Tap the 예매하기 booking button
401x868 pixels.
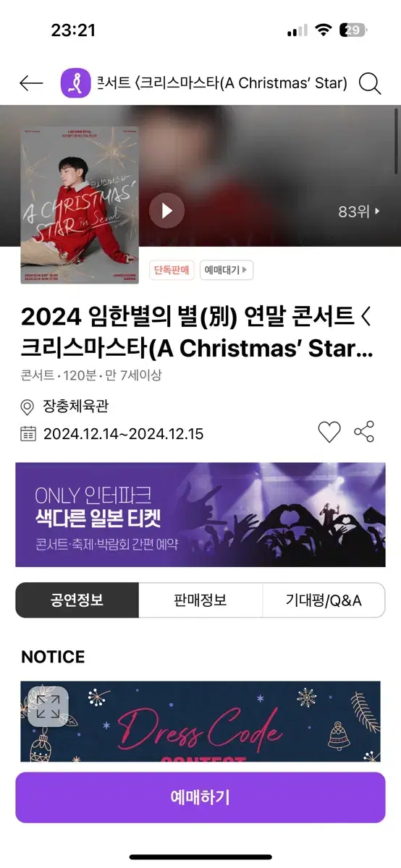pyautogui.click(x=200, y=797)
